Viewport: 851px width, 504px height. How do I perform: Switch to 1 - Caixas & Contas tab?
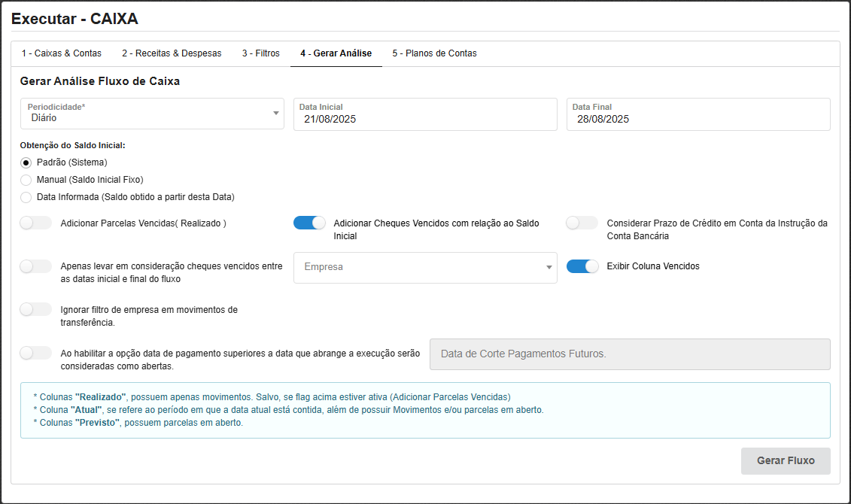click(61, 53)
